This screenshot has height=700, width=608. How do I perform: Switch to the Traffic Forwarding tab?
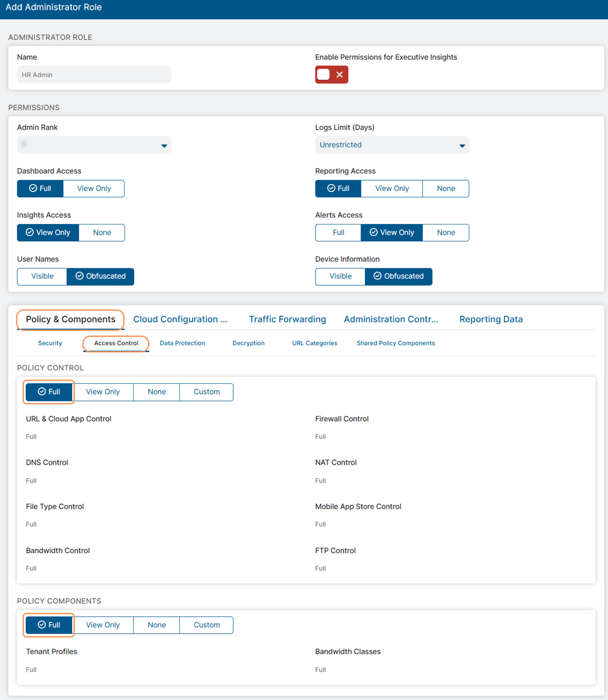click(287, 319)
